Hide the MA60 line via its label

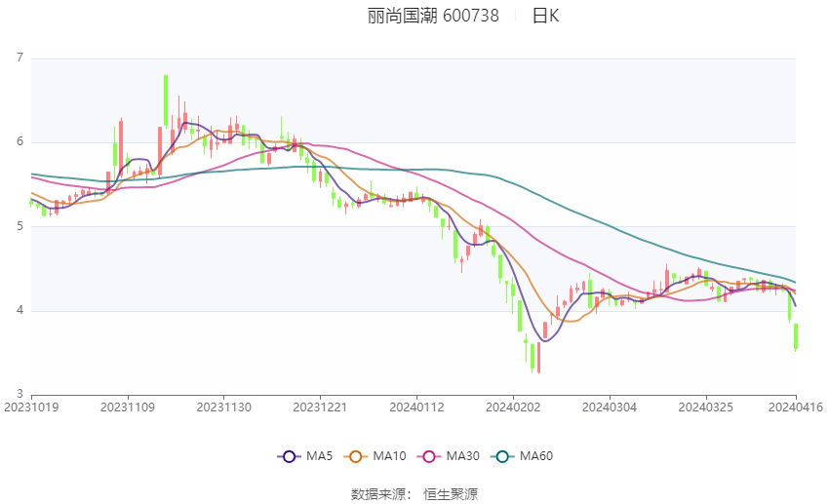pyautogui.click(x=535, y=455)
